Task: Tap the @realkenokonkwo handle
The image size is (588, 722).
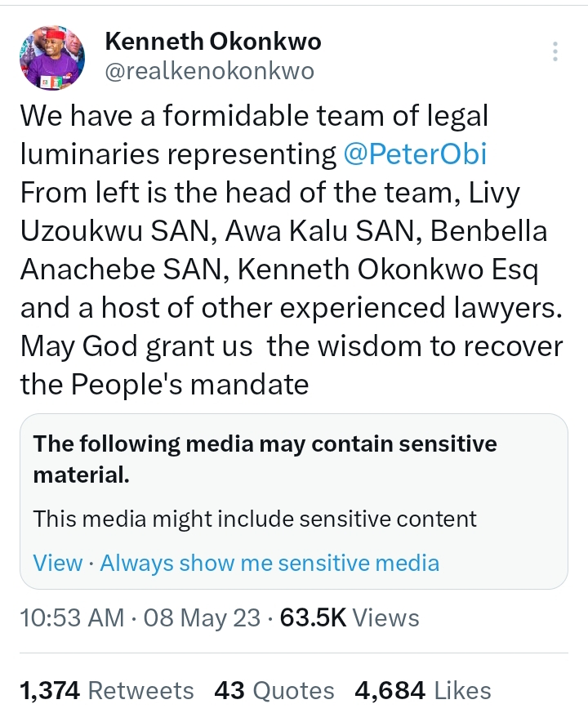Action: (x=210, y=71)
